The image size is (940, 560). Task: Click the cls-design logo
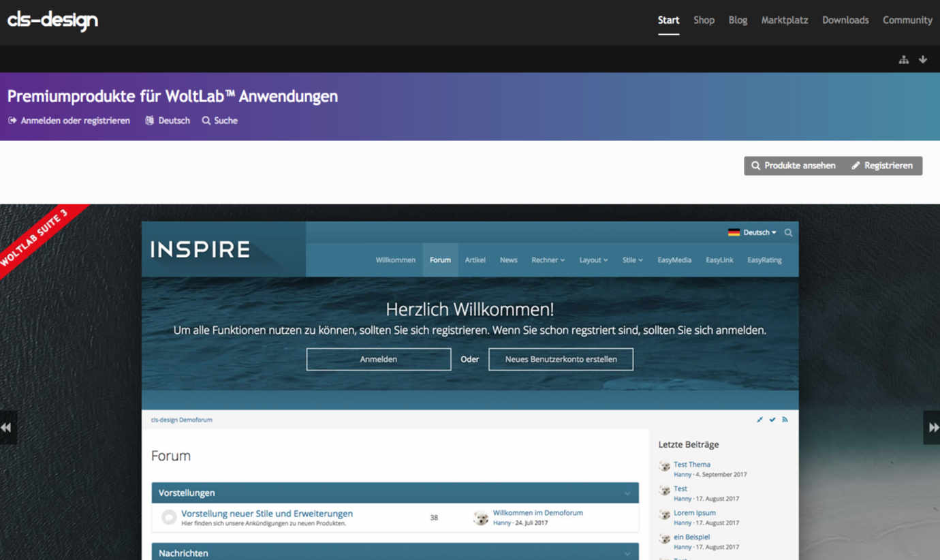pos(52,20)
